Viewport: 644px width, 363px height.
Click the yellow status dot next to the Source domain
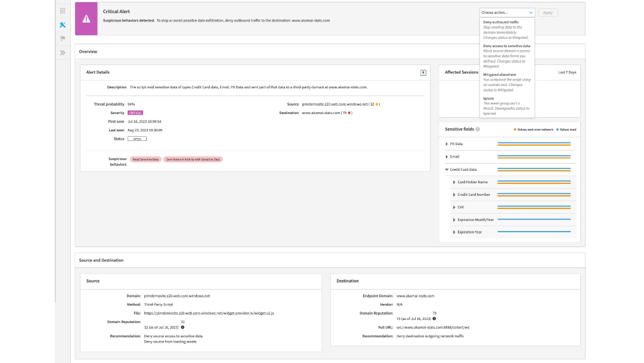coord(377,104)
